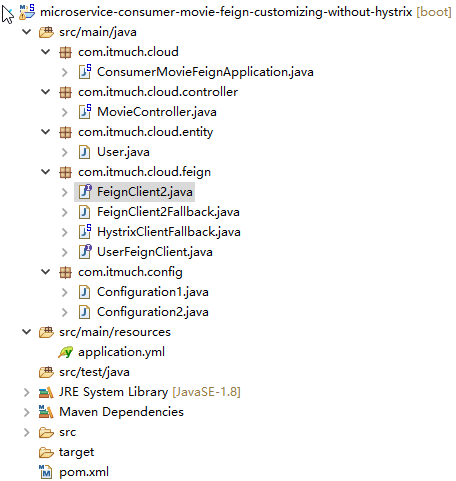Select the ConsumerMovieFeignApplication.java label
This screenshot has height=481, width=456.
[205, 72]
